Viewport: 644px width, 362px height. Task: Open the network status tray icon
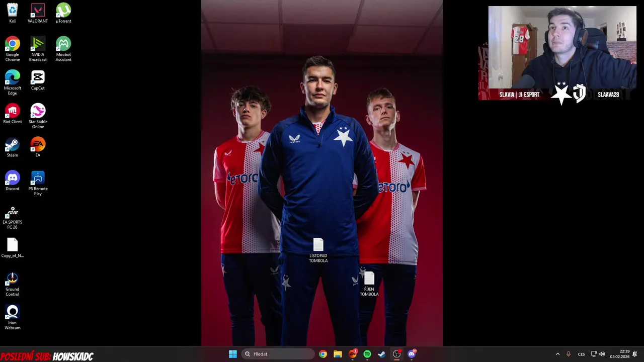pos(594,354)
